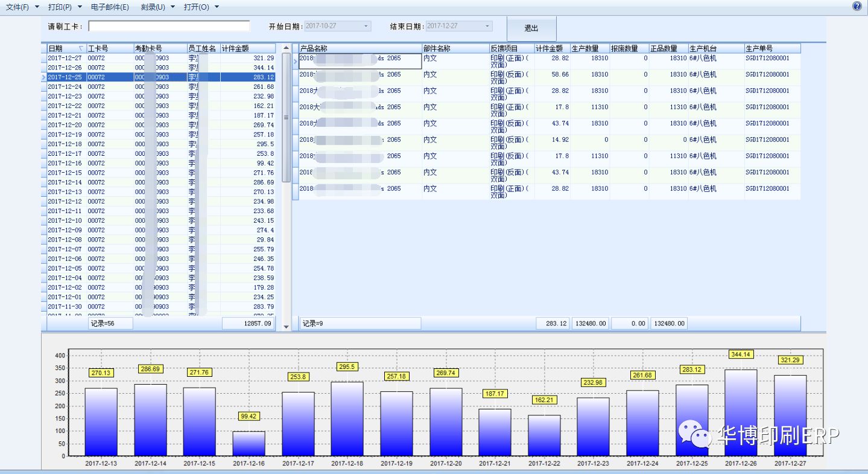
Task: Open the 文件(F) menu
Action: [17, 7]
